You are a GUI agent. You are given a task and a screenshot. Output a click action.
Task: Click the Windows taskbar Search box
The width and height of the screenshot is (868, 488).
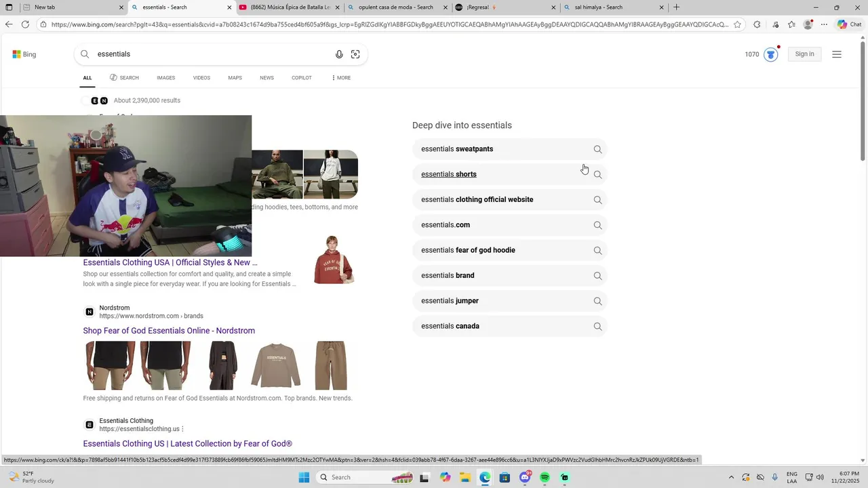(365, 477)
